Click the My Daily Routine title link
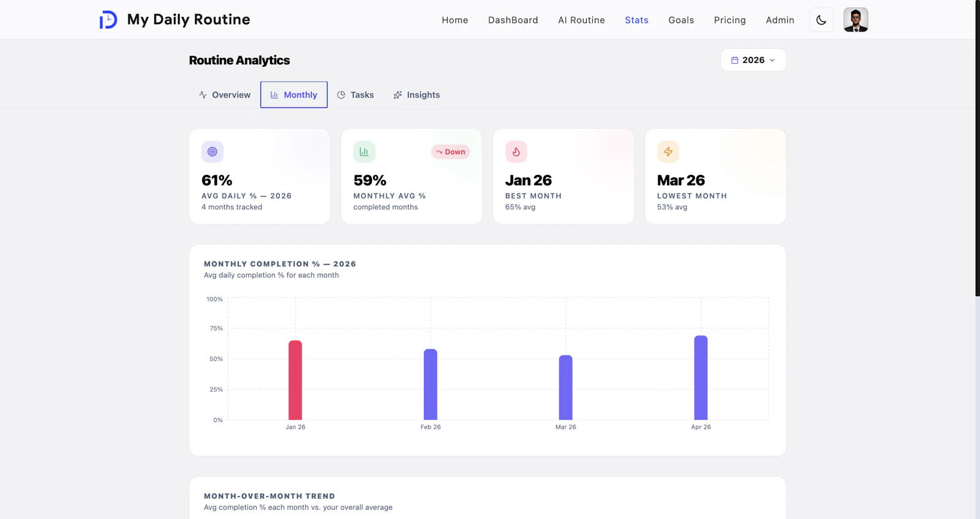980x519 pixels. click(x=189, y=20)
